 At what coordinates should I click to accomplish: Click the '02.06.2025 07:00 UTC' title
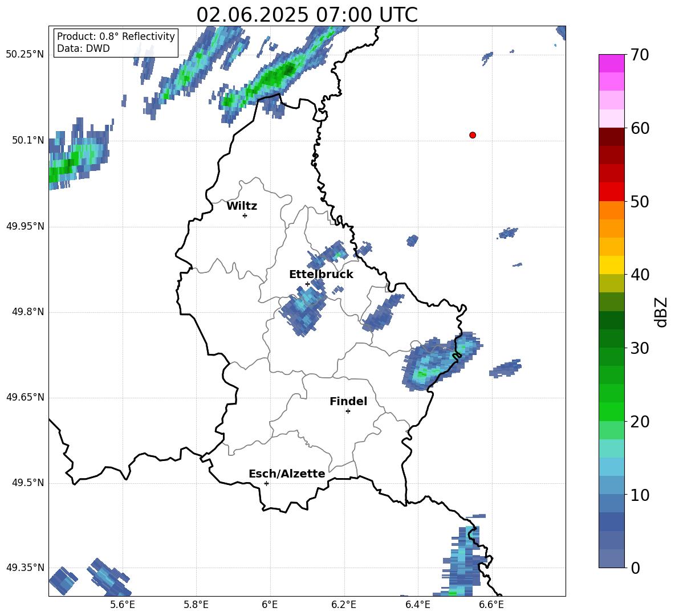pyautogui.click(x=307, y=15)
